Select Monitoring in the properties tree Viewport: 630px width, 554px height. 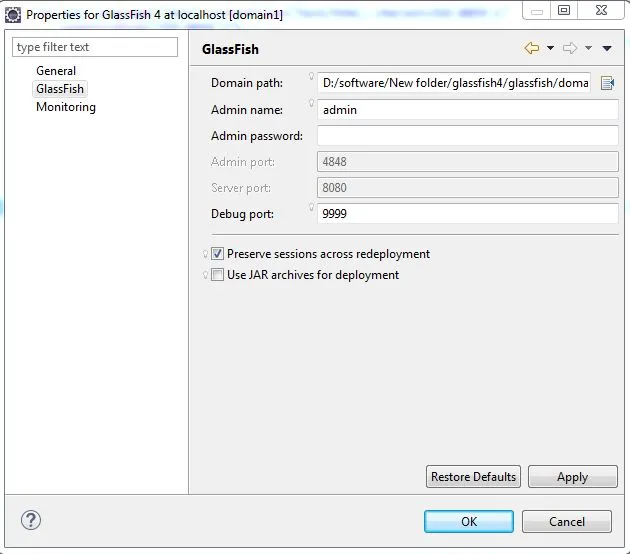point(66,107)
